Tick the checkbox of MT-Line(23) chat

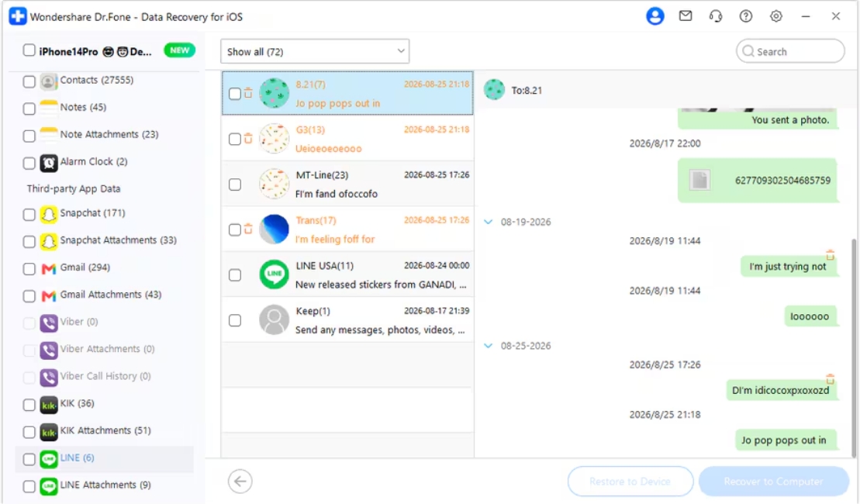point(235,185)
